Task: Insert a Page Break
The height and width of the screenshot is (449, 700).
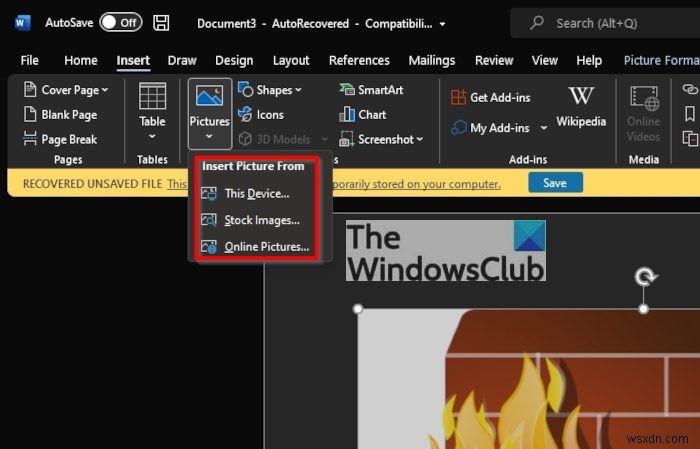Action: [61, 139]
